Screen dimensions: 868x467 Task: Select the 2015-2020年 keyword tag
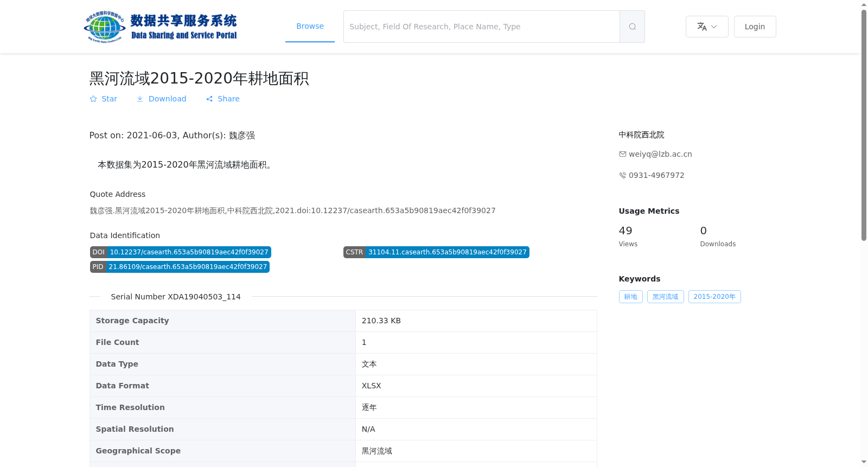(x=714, y=297)
